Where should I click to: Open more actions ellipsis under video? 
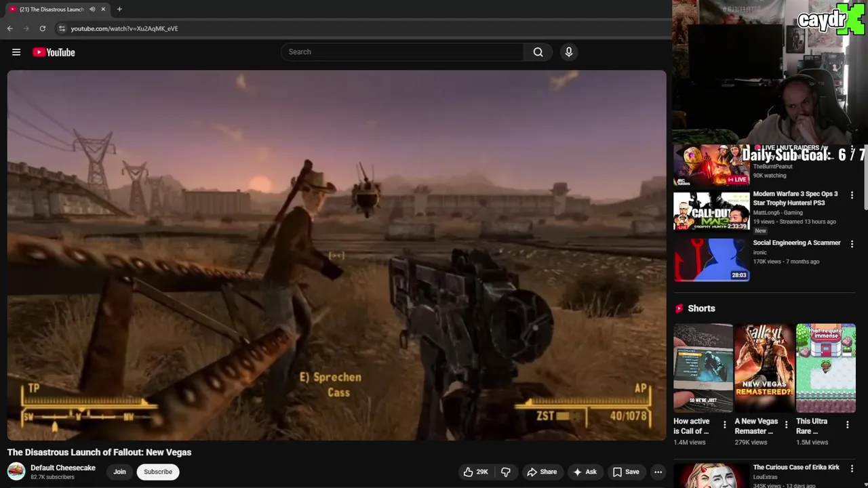point(658,472)
